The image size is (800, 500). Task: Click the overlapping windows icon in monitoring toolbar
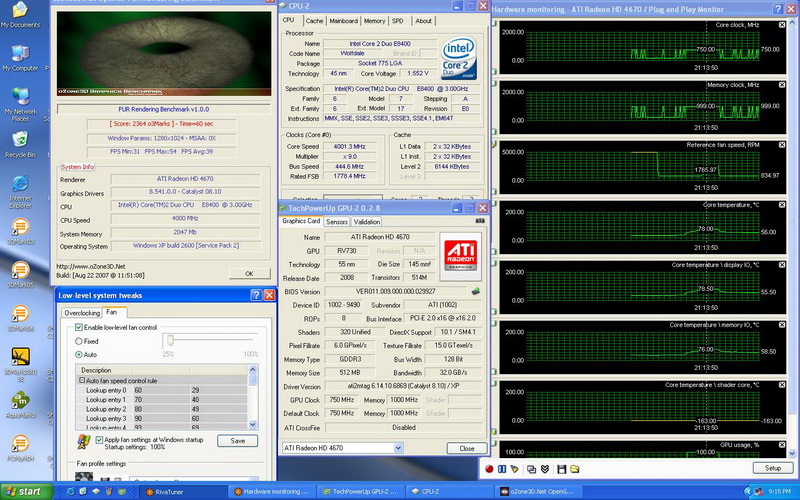coord(532,469)
